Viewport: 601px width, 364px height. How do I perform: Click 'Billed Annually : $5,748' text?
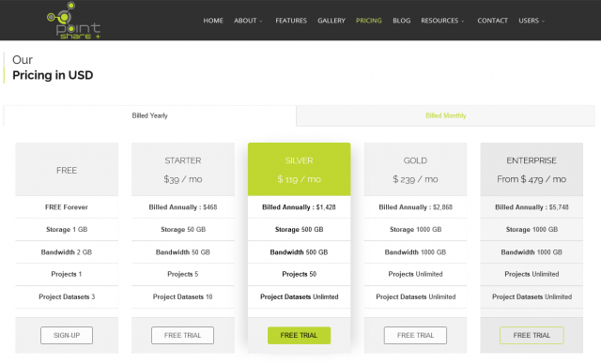(532, 207)
